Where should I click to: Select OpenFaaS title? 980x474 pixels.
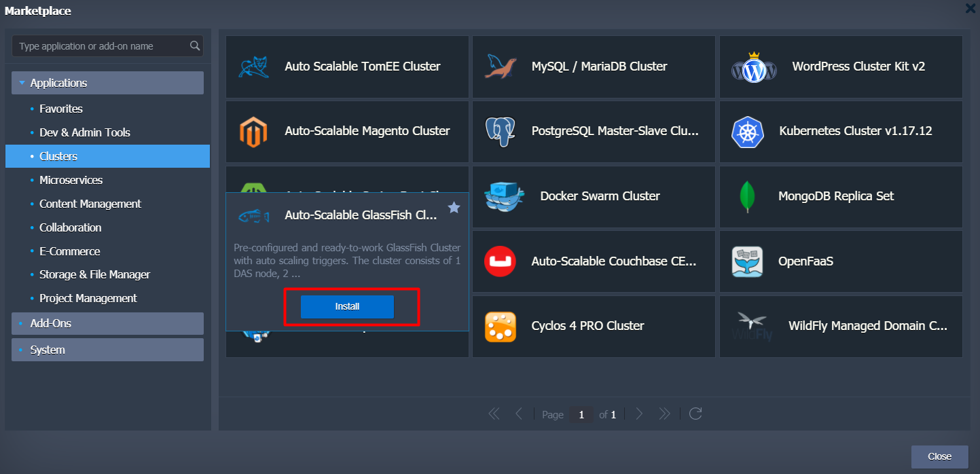805,261
